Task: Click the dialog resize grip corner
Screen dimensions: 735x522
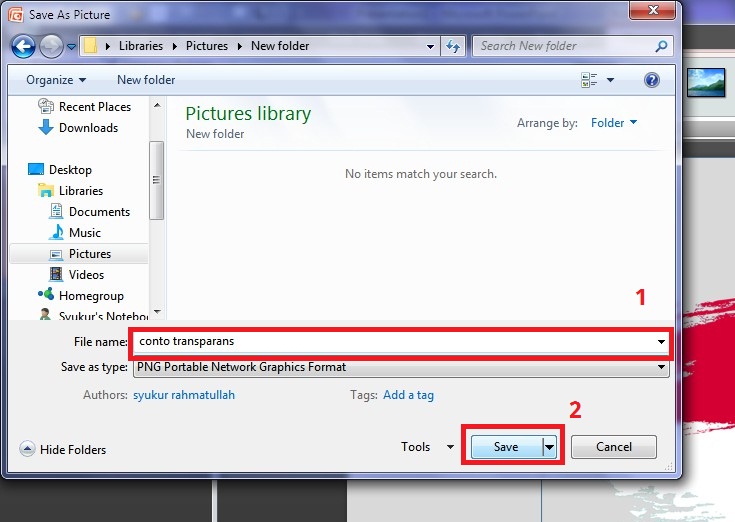Action: click(x=669, y=466)
